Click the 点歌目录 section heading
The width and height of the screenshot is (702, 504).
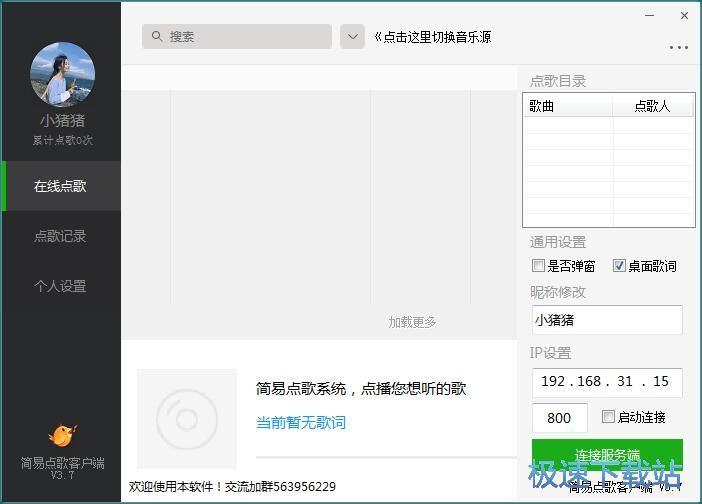(558, 81)
